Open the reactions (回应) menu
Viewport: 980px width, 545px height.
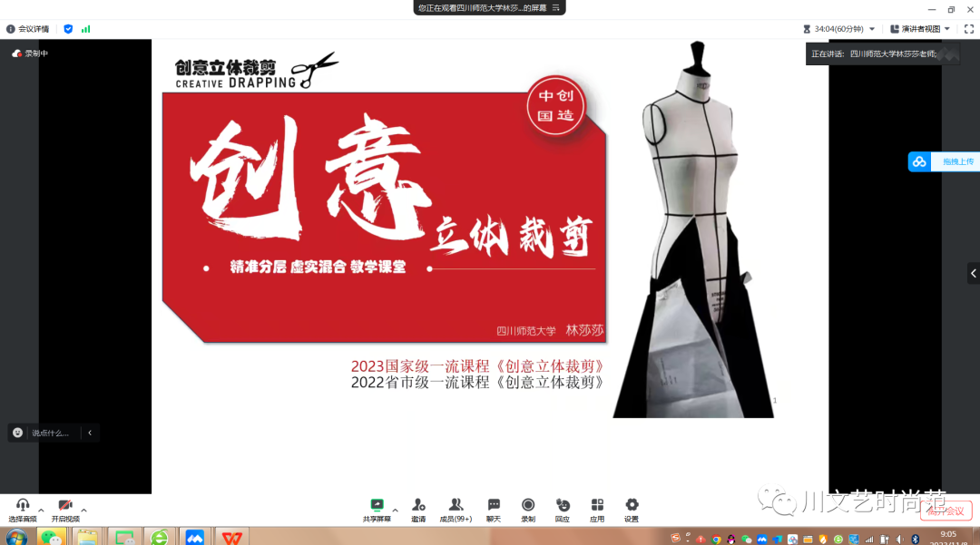click(x=563, y=509)
